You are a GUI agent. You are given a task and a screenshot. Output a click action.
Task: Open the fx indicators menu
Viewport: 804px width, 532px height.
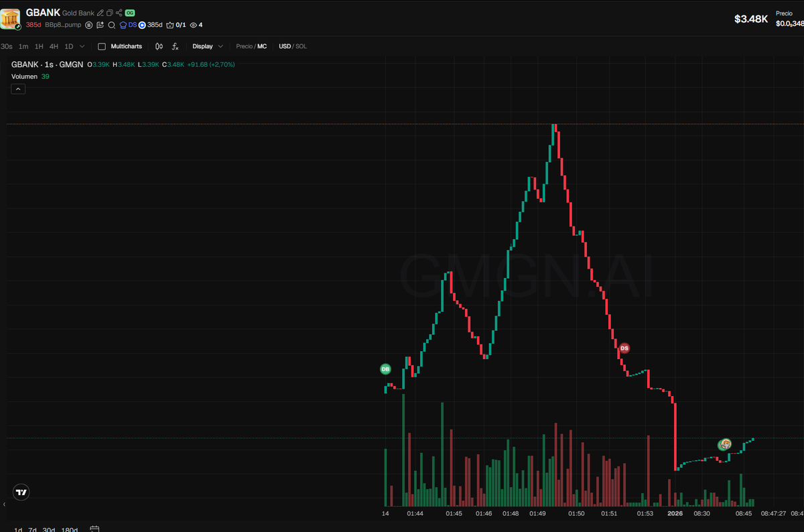click(175, 46)
